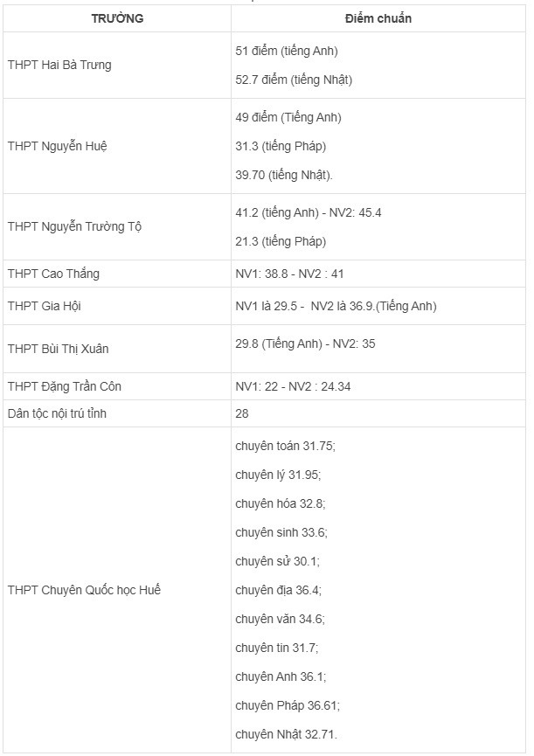Image resolution: width=534 pixels, height=756 pixels.
Task: Select the THPT Nguyễn Trường Tộ cell
Action: [x=74, y=226]
